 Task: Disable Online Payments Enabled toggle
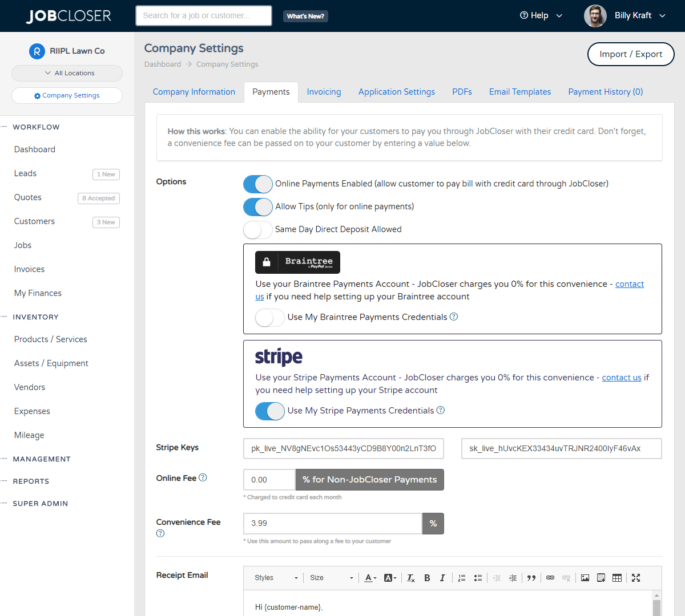point(258,184)
